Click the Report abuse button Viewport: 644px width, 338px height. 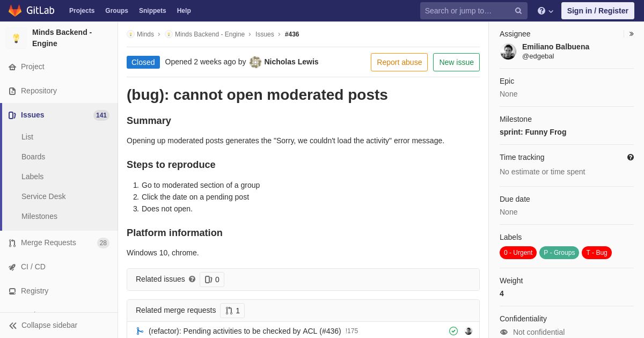pos(399,62)
